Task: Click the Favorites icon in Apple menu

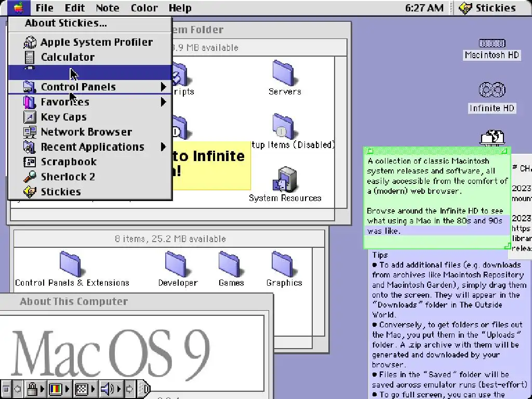Action: click(x=30, y=102)
